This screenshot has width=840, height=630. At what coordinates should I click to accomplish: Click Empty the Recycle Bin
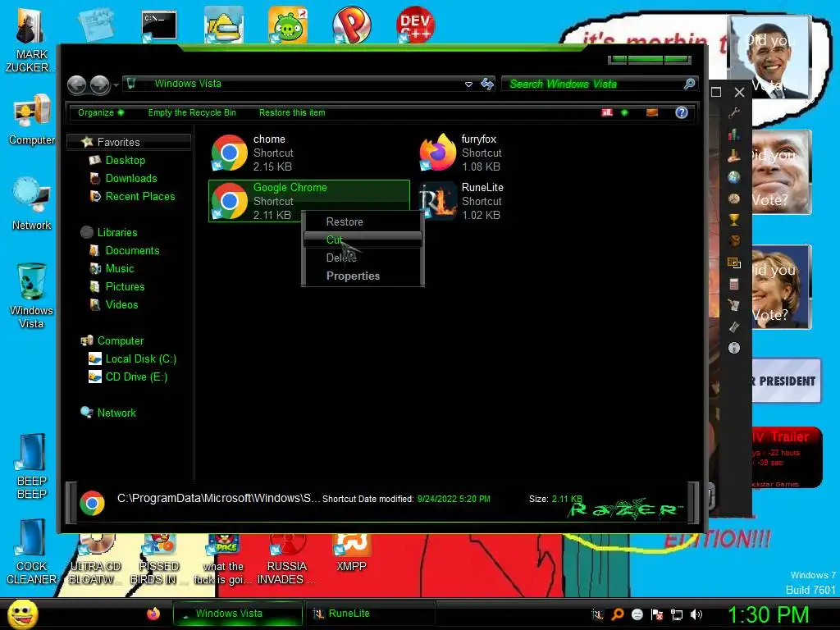[192, 112]
